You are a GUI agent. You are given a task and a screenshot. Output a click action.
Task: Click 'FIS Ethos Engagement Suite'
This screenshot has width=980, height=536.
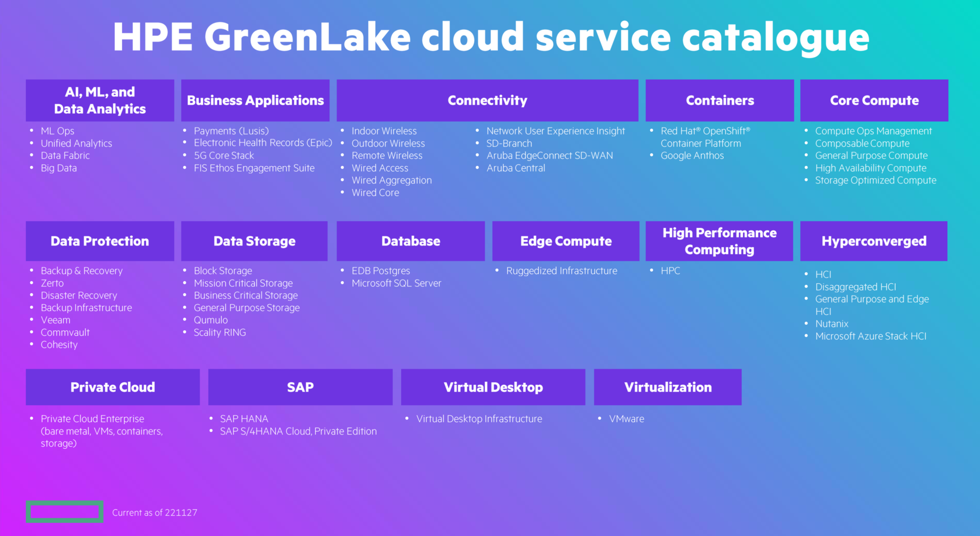tap(254, 168)
